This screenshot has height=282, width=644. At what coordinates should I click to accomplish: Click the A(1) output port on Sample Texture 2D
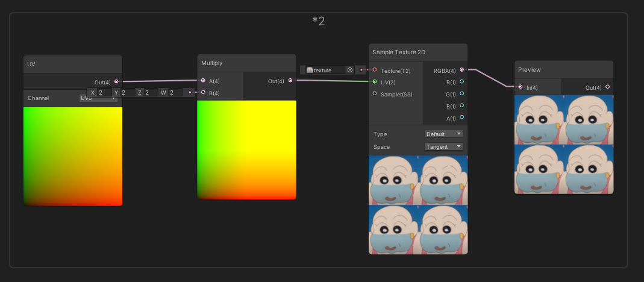tap(462, 117)
